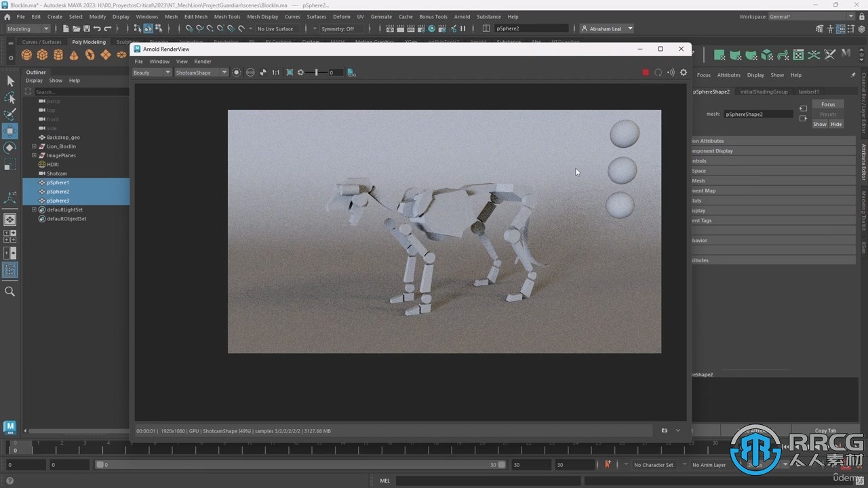Redo using the toolbar arrow
The width and height of the screenshot is (868, 488).
tap(108, 28)
